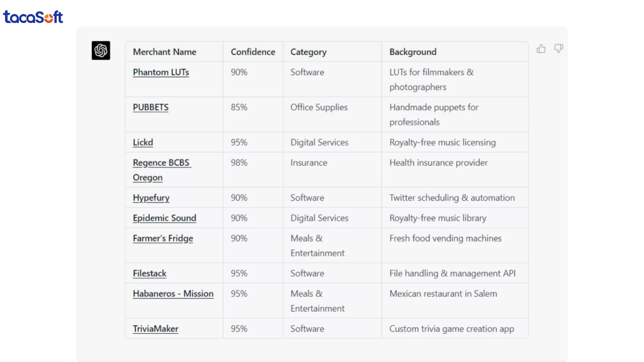This screenshot has width=644, height=362.
Task: Open the PUBBETS merchant link
Action: [x=151, y=108]
